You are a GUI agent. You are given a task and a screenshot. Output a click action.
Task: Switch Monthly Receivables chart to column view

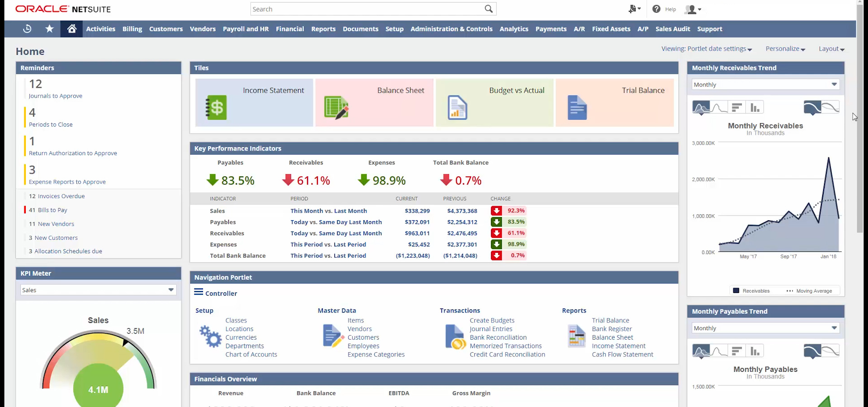pos(755,108)
